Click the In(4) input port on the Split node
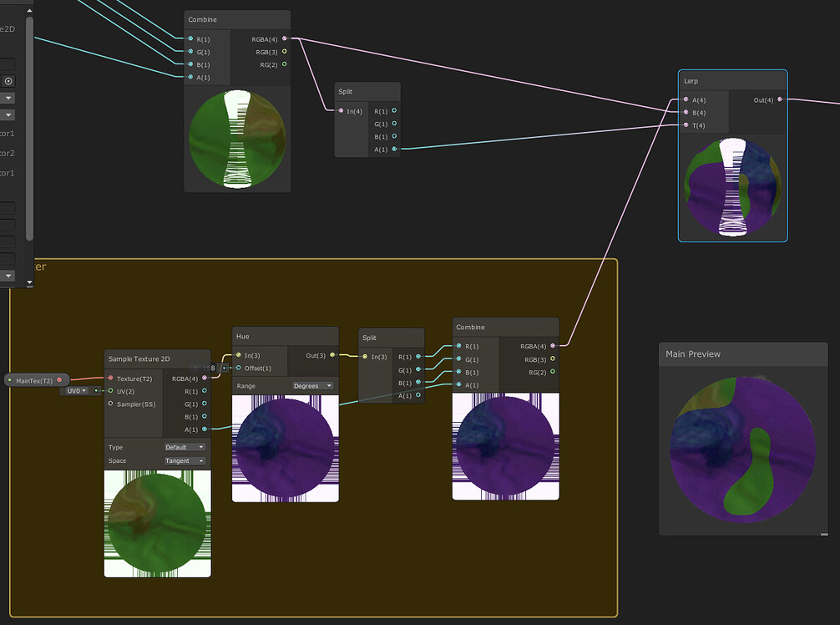This screenshot has width=840, height=625. (x=341, y=110)
